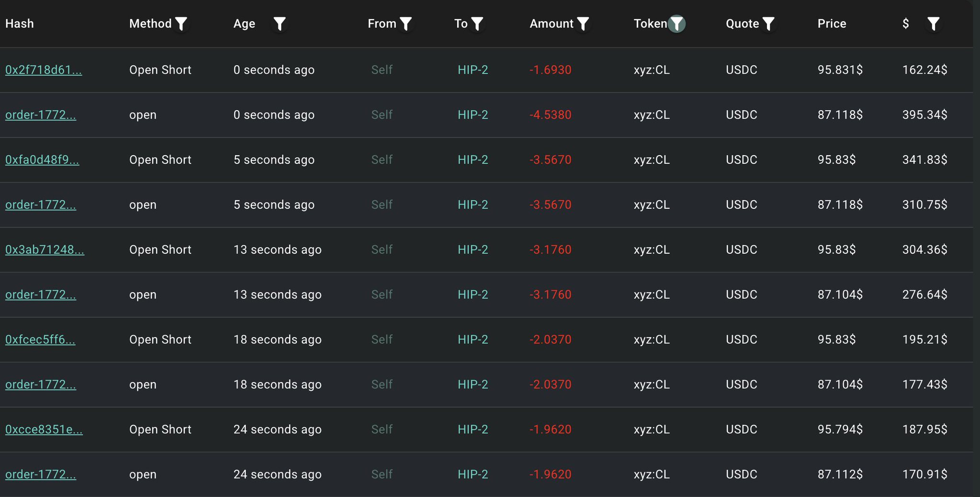Click Self sender in the 162.24$ row
The height and width of the screenshot is (497, 980).
pos(382,70)
